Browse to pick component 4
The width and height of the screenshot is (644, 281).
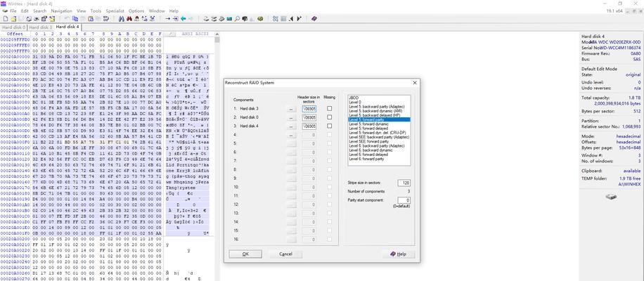pos(291,135)
